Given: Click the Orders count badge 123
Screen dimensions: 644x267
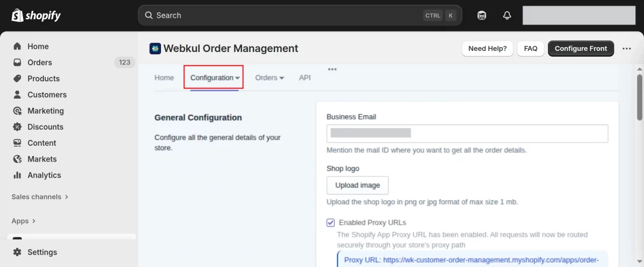Looking at the screenshot, I should [125, 63].
